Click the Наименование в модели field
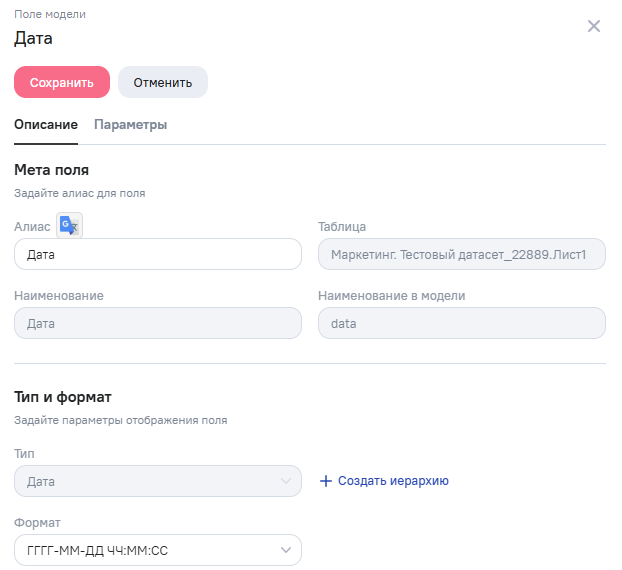 (x=461, y=324)
